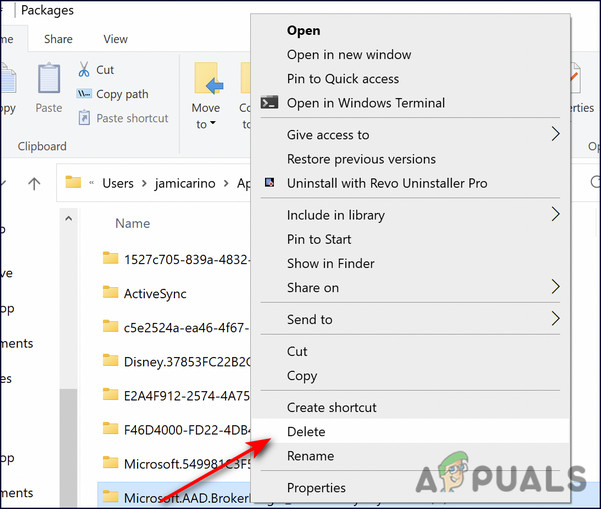Click the address bar folder icon
The height and width of the screenshot is (509, 601).
tap(73, 182)
